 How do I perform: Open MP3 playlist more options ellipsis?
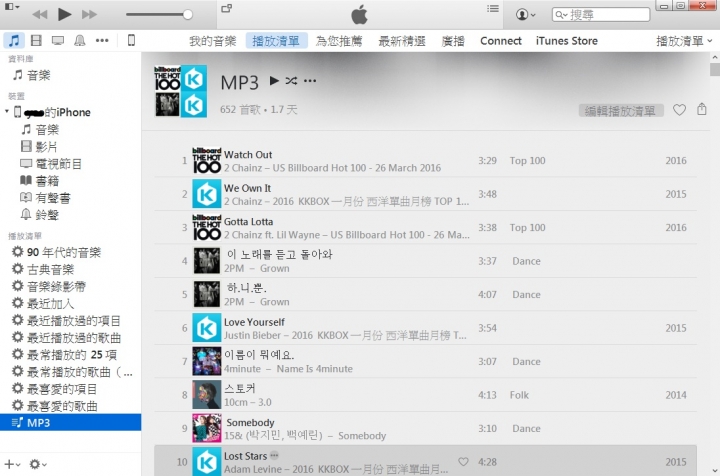[x=310, y=81]
